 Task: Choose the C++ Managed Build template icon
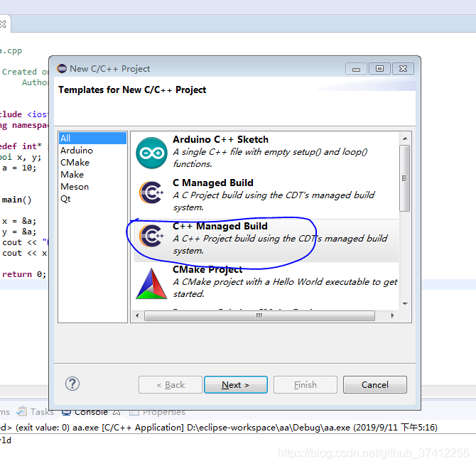click(151, 236)
